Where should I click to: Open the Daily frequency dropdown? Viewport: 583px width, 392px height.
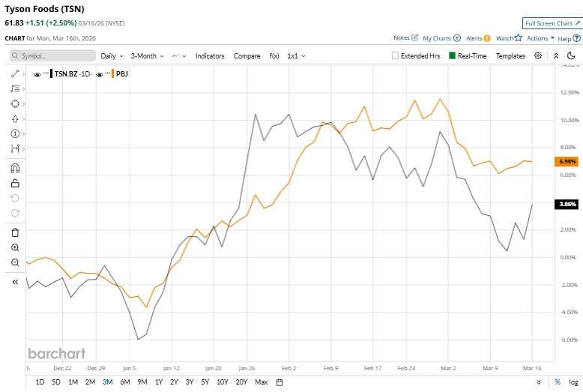(112, 55)
